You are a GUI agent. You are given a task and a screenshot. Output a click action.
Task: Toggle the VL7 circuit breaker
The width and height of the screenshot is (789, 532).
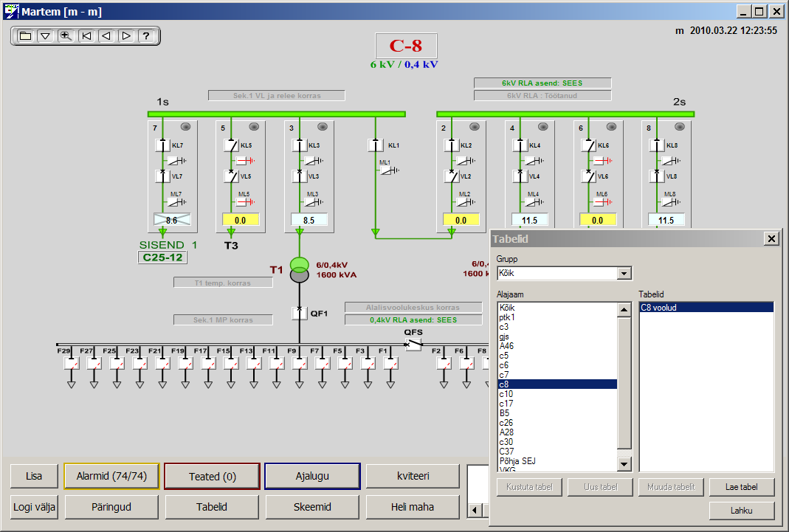[162, 176]
